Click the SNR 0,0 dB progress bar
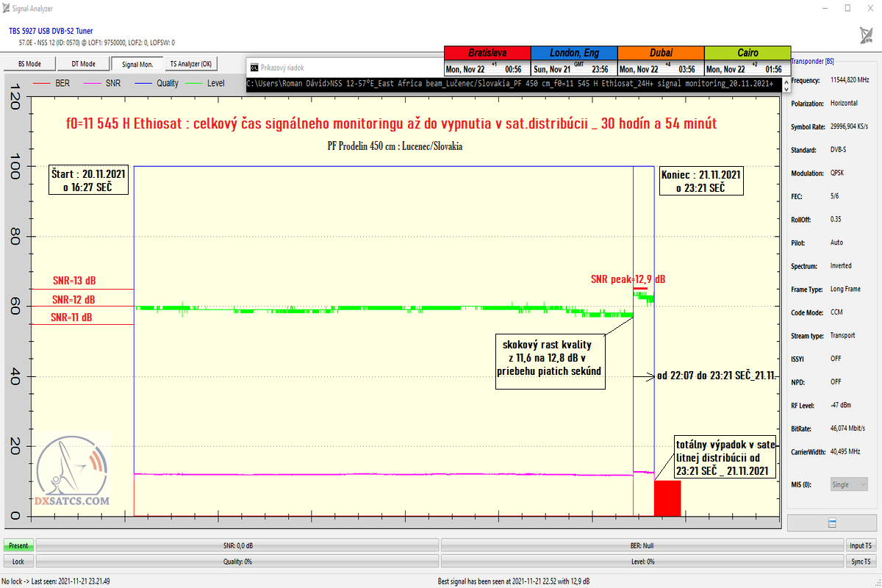This screenshot has width=882, height=588. 237,545
